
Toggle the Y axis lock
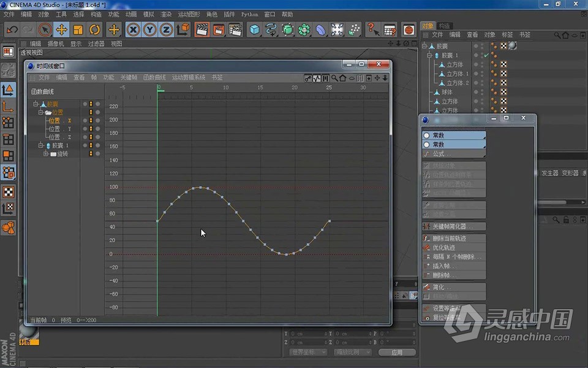tap(149, 29)
